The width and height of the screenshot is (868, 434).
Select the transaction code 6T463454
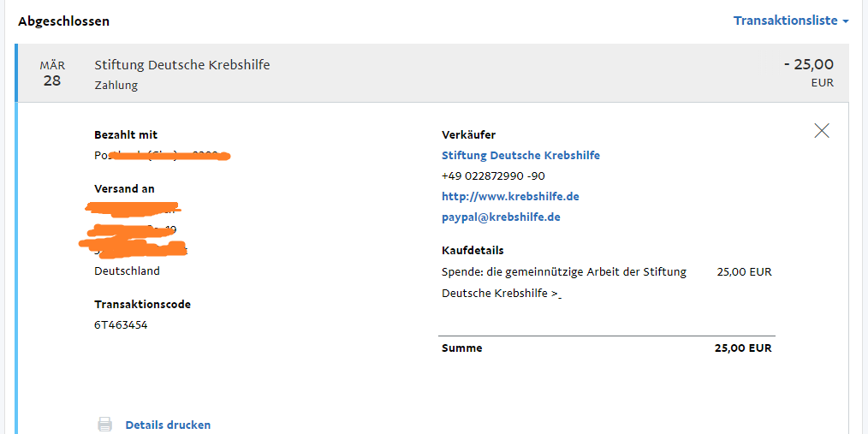point(121,325)
